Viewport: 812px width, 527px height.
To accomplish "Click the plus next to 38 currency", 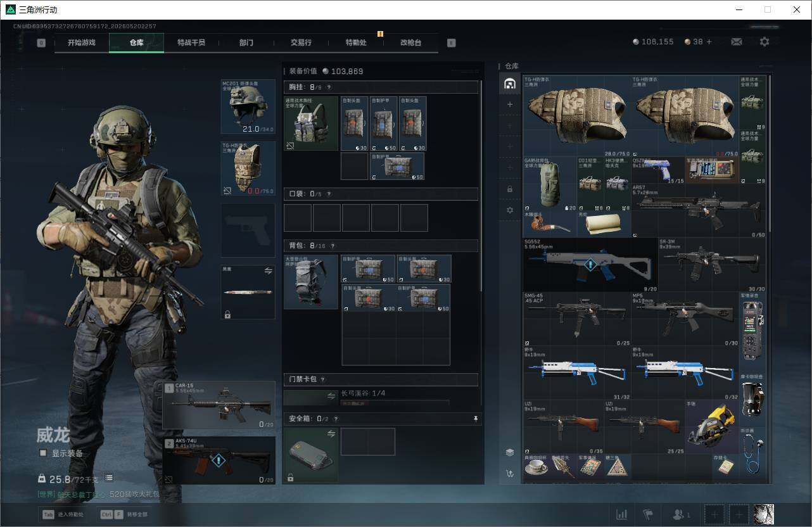I will [x=709, y=42].
